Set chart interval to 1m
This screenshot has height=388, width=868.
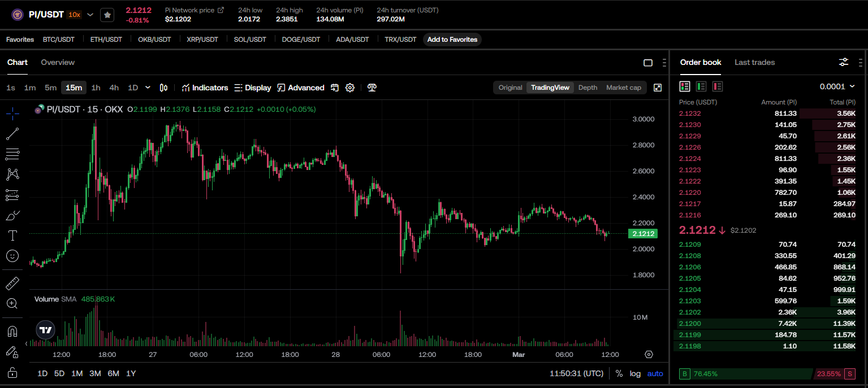click(x=30, y=88)
